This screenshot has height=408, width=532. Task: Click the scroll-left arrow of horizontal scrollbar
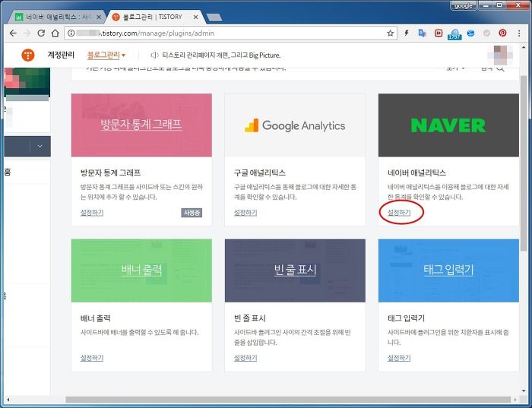point(8,400)
